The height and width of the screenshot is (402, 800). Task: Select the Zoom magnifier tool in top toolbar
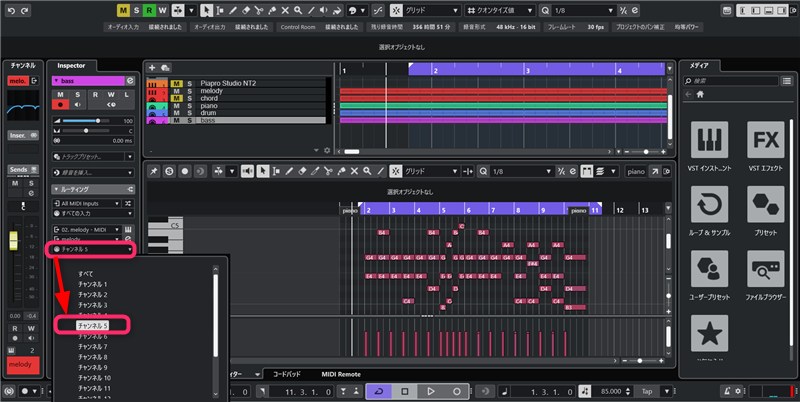pos(298,10)
